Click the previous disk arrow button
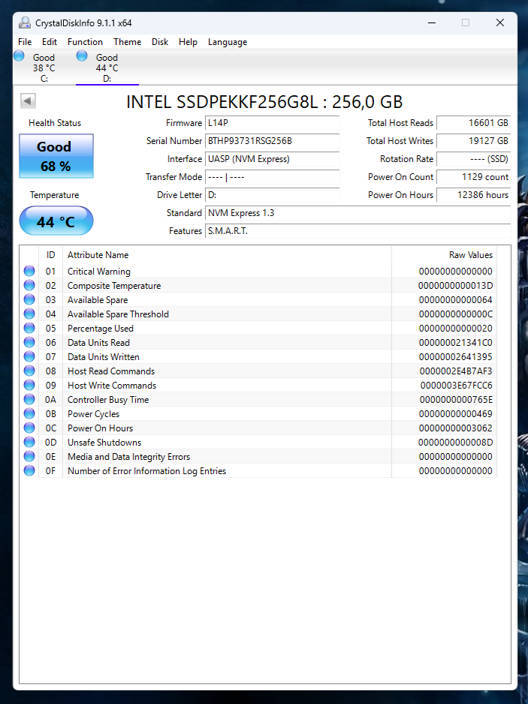This screenshot has height=704, width=528. coord(28,101)
